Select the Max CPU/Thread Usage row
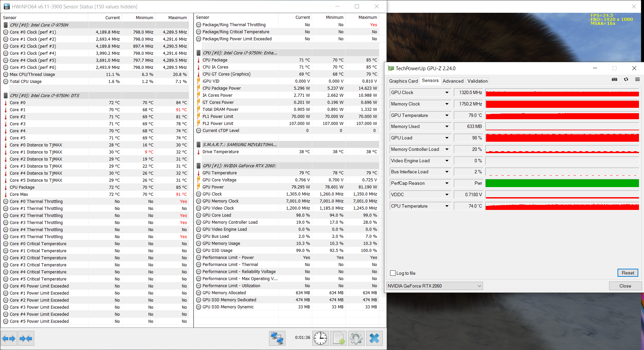This screenshot has height=350, width=644. pyautogui.click(x=95, y=75)
